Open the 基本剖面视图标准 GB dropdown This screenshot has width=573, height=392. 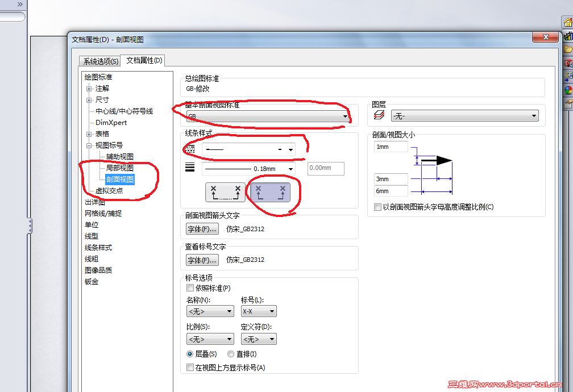tap(345, 115)
